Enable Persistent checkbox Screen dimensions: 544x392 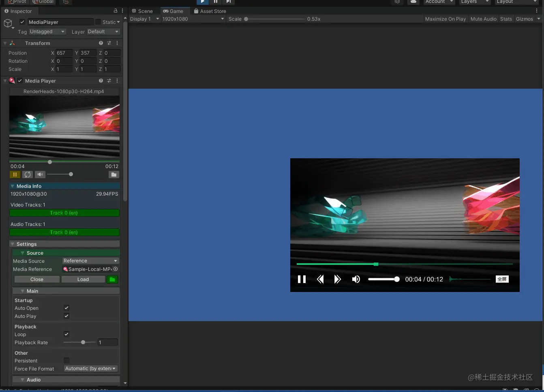coord(66,360)
